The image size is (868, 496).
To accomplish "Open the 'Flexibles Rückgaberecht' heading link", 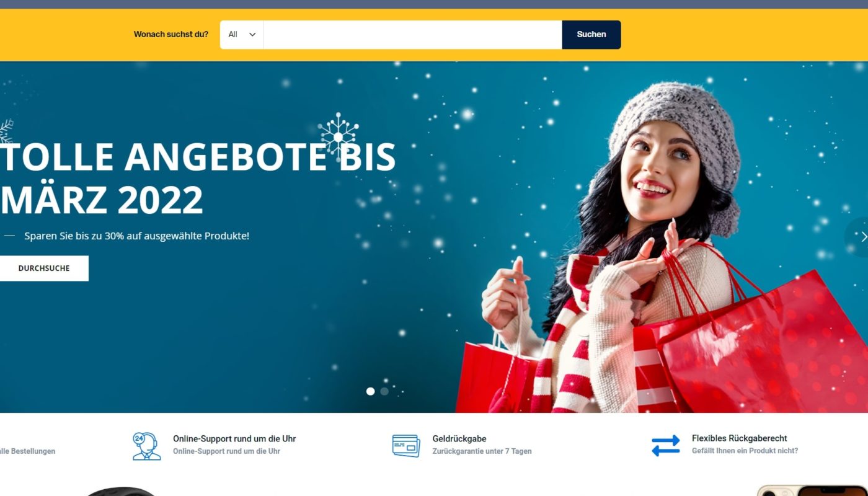I will click(740, 438).
